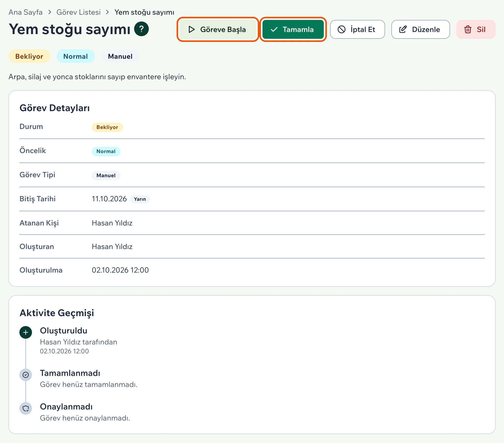Click Hasan Yıldız in the Oluşturan row
Screen dimensions: 504x443
[112, 247]
